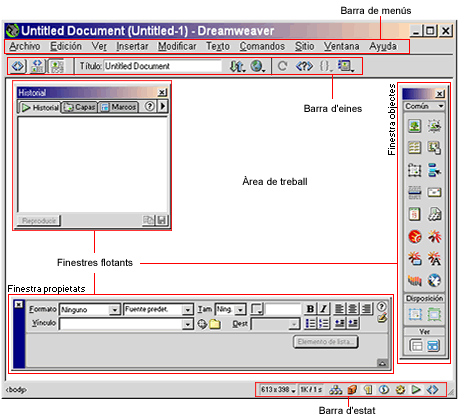
Task: Toggle Bold formatting
Action: pyautogui.click(x=310, y=309)
